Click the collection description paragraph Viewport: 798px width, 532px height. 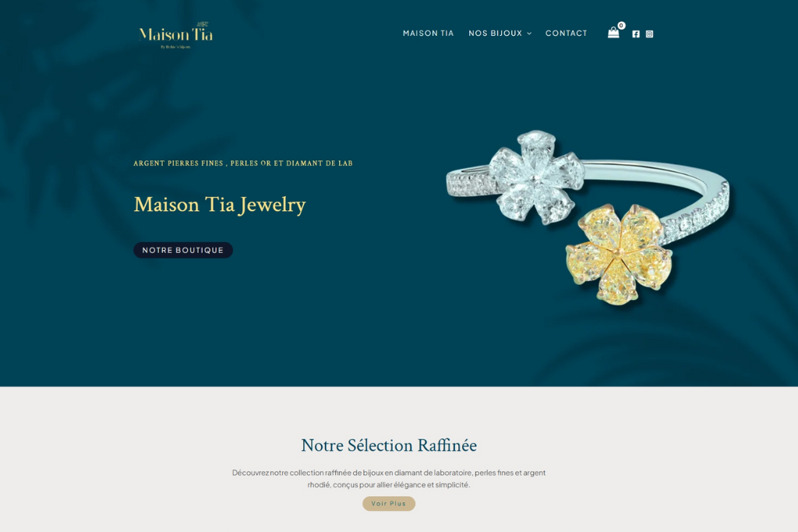coord(389,478)
